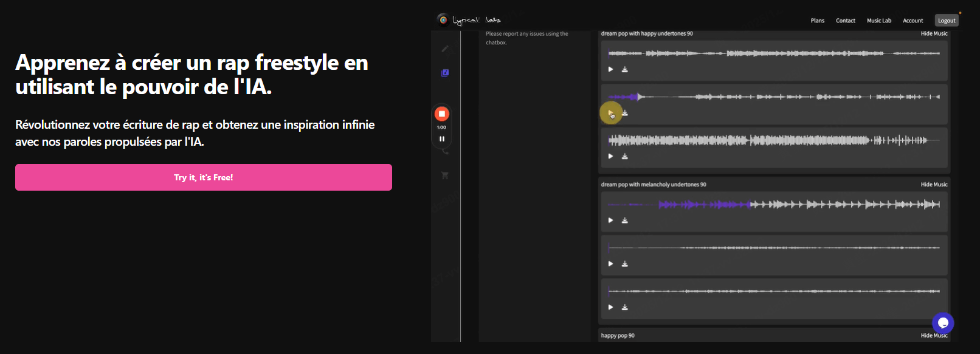Viewport: 980px width, 354px height.
Task: Pause the recording timer
Action: (442, 139)
